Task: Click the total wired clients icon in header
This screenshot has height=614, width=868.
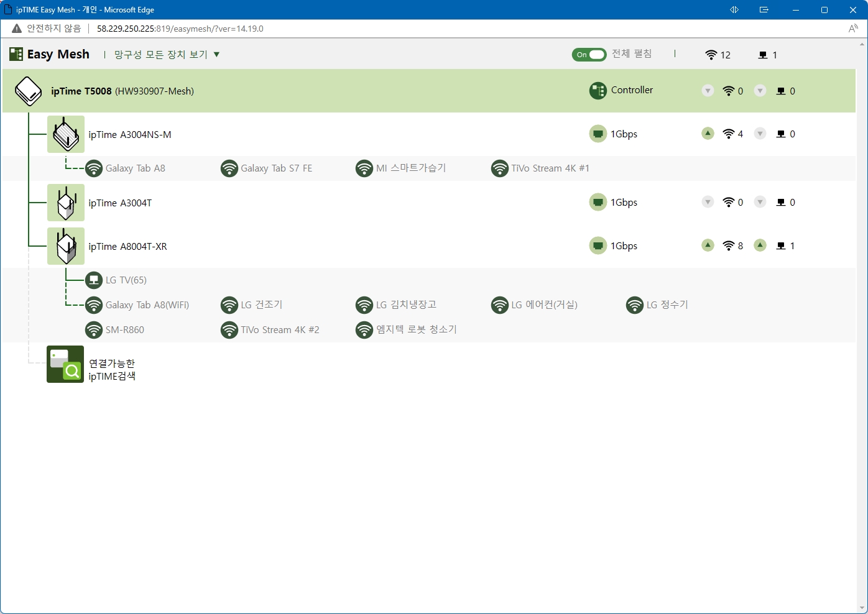Action: point(763,55)
